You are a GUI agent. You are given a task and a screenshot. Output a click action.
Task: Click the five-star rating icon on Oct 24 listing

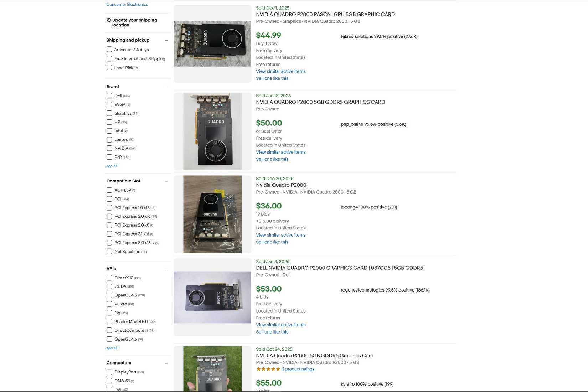coord(268,369)
